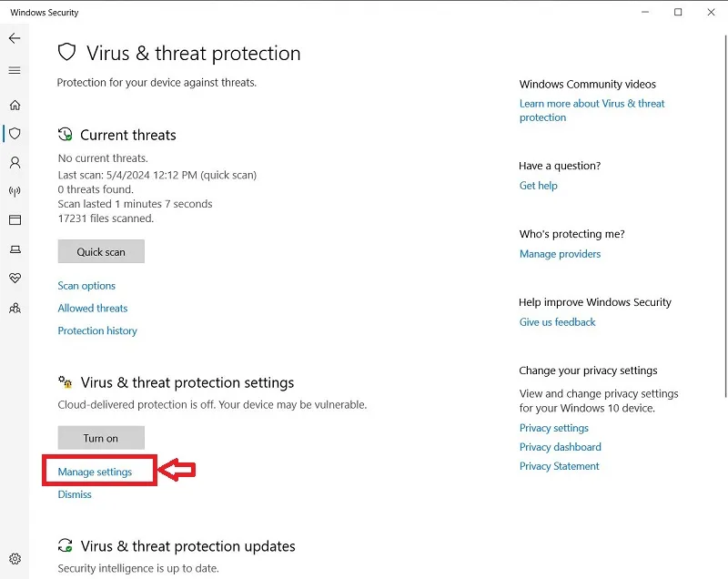Go back with the arrow icon
Screen dimensions: 728x579
point(15,38)
